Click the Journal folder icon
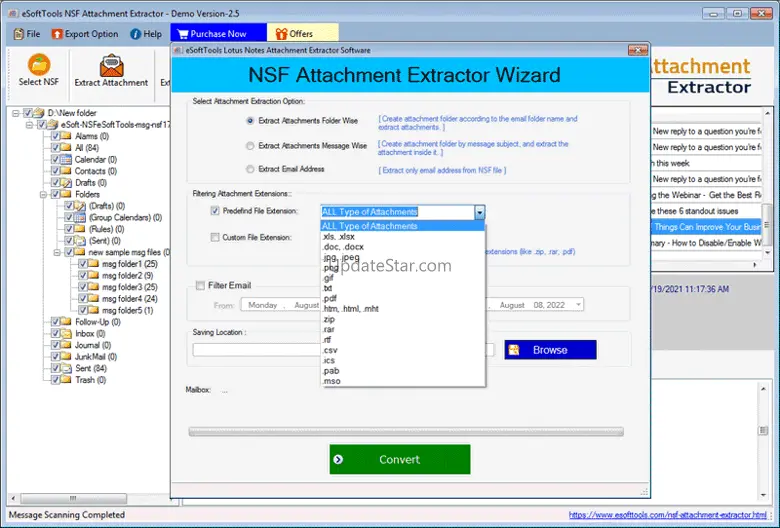This screenshot has height=528, width=780. point(66,345)
